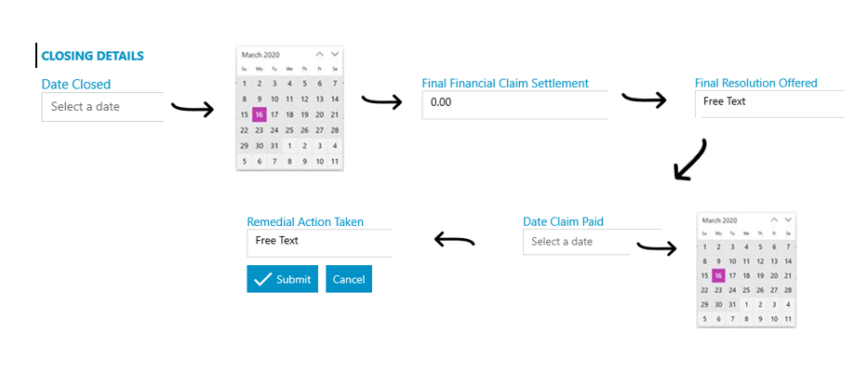This screenshot has width=868, height=372.
Task: Select March 31 in the top calendar
Action: 274,146
